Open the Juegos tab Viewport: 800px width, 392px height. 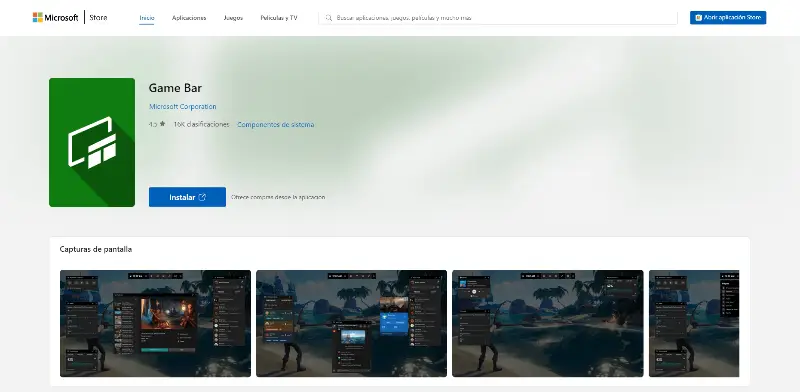[233, 17]
